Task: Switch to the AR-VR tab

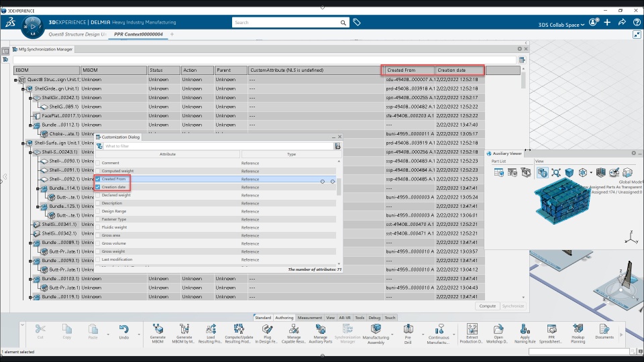Action: point(345,318)
